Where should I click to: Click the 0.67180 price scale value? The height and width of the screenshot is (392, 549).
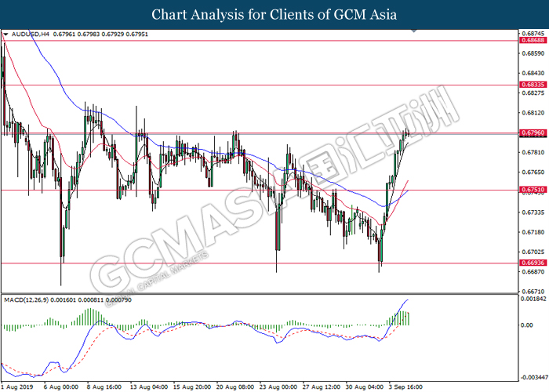pyautogui.click(x=533, y=232)
